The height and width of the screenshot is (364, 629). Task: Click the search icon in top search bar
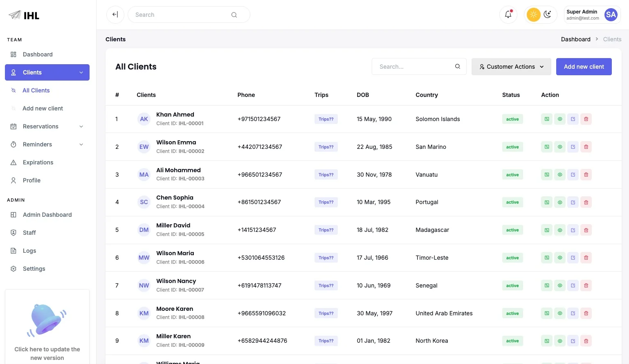click(234, 15)
